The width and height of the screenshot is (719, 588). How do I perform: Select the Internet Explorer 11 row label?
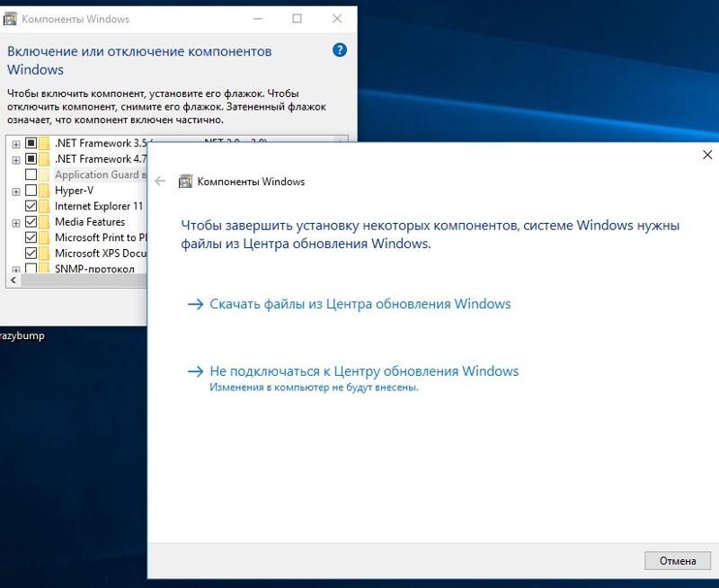99,206
